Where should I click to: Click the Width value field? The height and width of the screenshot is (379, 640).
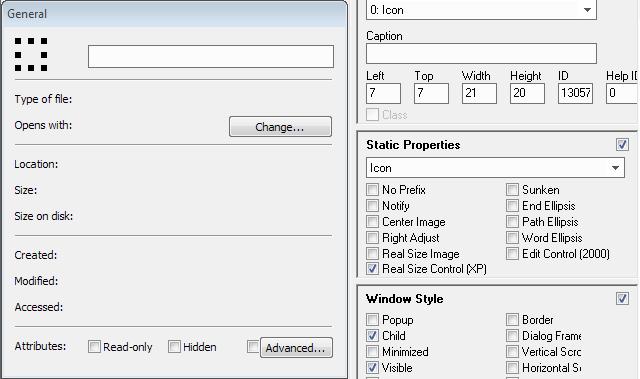coord(479,93)
